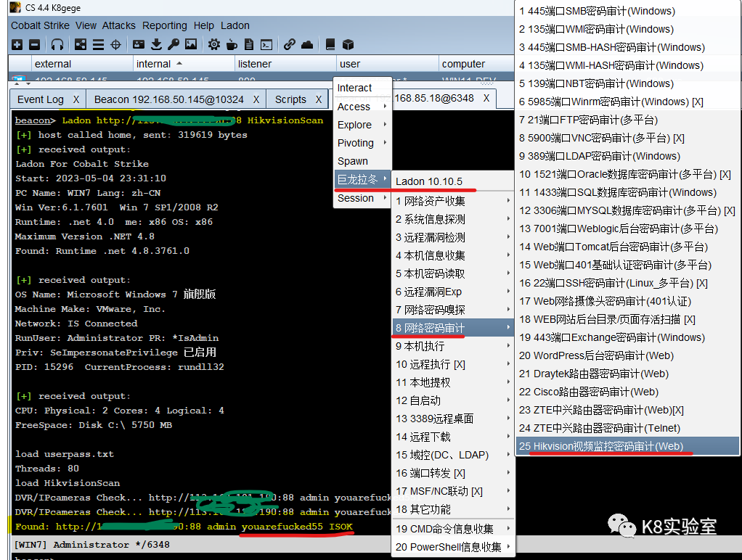Expand the Explore submenu

362,125
